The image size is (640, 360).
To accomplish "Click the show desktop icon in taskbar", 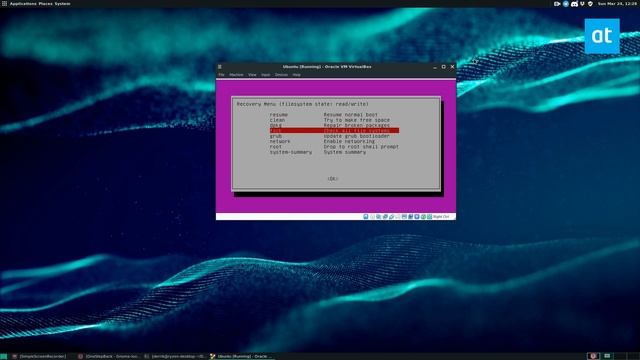I will click(x=4, y=356).
